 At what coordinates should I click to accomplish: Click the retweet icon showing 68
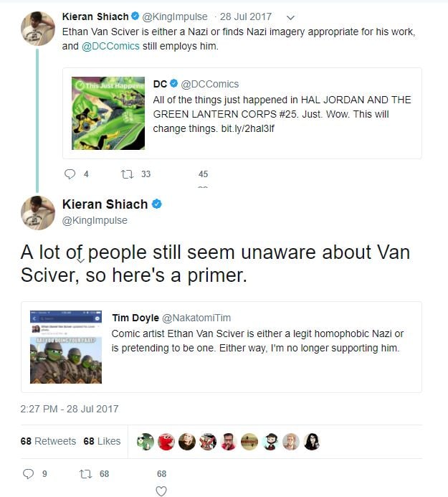coord(85,473)
